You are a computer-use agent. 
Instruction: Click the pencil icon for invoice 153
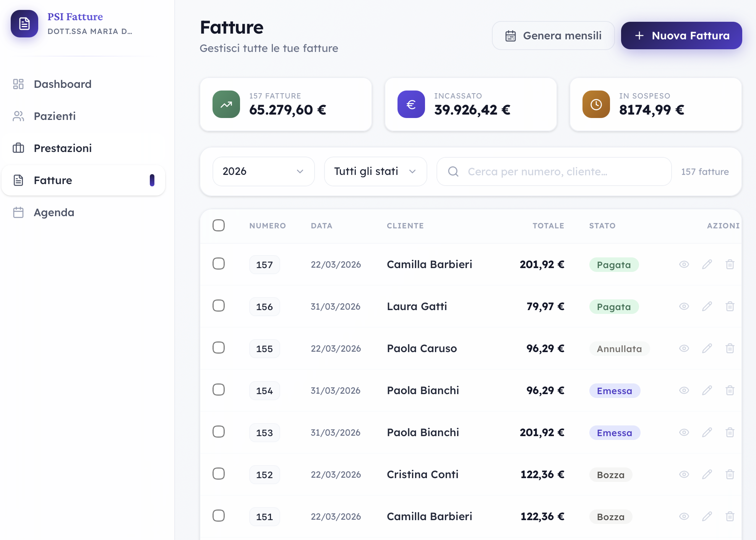[x=707, y=432]
